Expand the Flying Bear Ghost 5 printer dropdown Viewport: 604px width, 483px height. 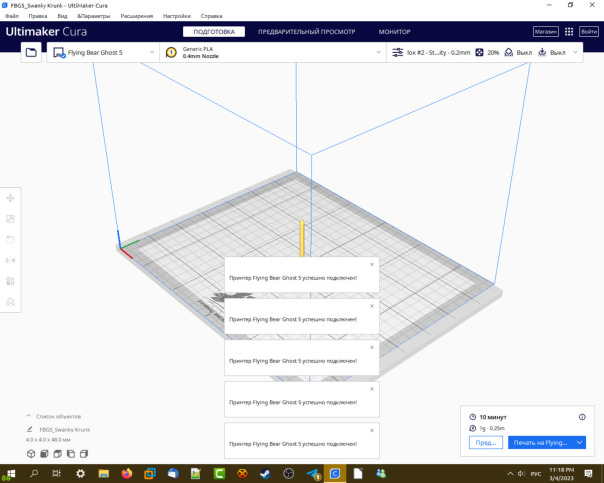coord(152,52)
